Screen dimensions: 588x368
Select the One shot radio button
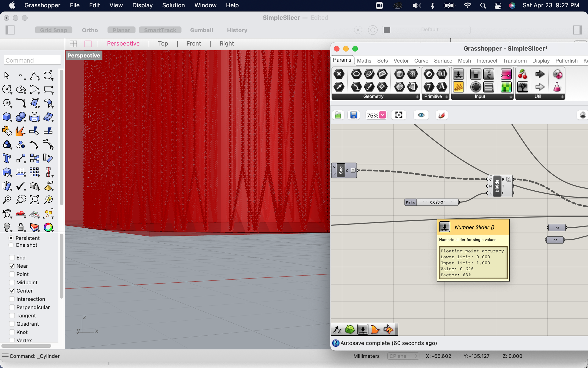11,245
